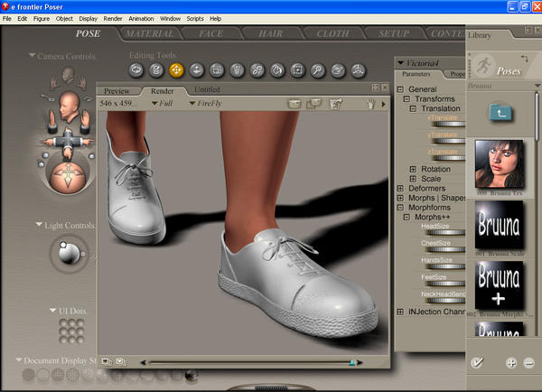Select the Grouping tool

tap(297, 70)
